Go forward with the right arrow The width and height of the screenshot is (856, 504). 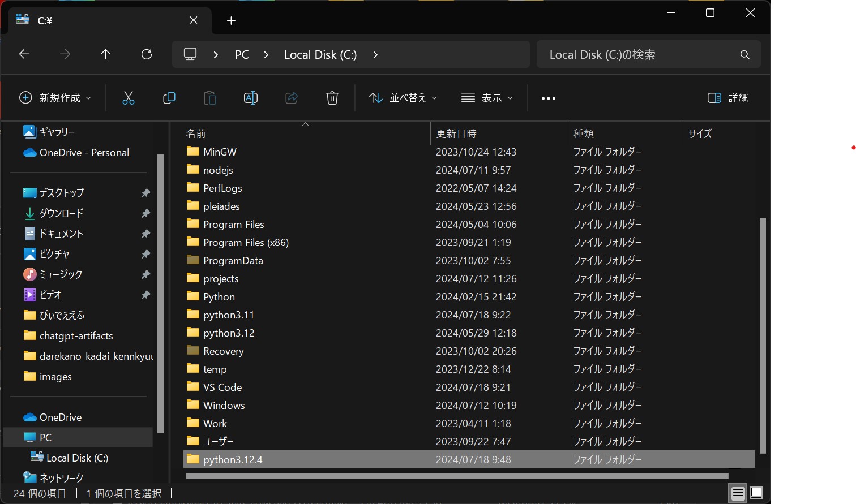pos(65,54)
